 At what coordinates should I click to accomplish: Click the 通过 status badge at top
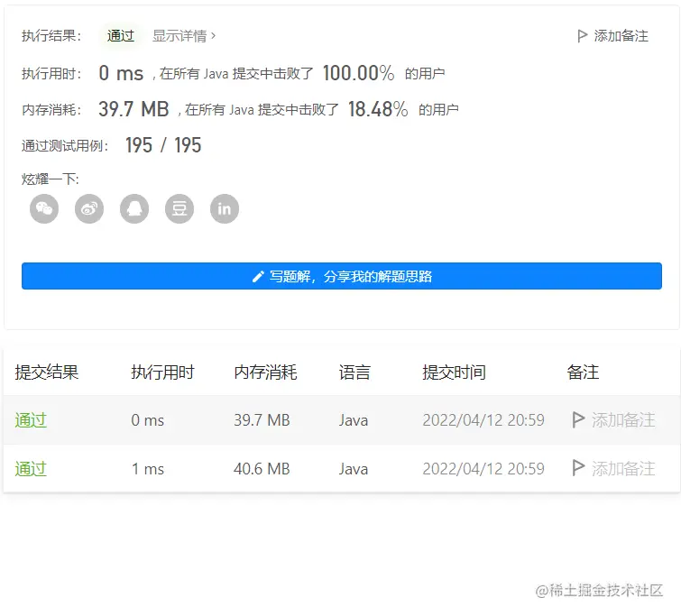pos(121,36)
